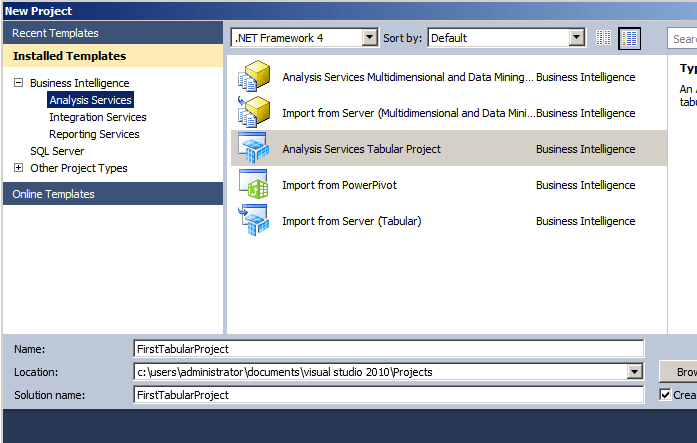Select the Analysis Services Multidimensional and Data Mining name
This screenshot has width=697, height=443.
[408, 77]
